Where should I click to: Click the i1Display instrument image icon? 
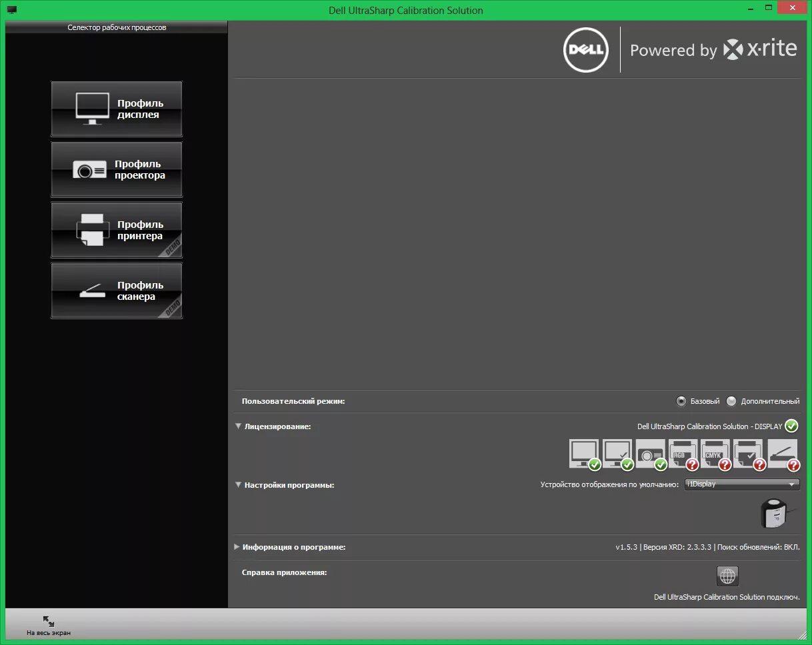[x=773, y=514]
